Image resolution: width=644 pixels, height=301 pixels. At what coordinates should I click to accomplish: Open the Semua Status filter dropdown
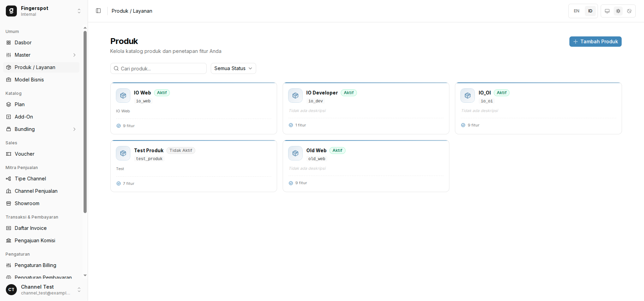[233, 68]
